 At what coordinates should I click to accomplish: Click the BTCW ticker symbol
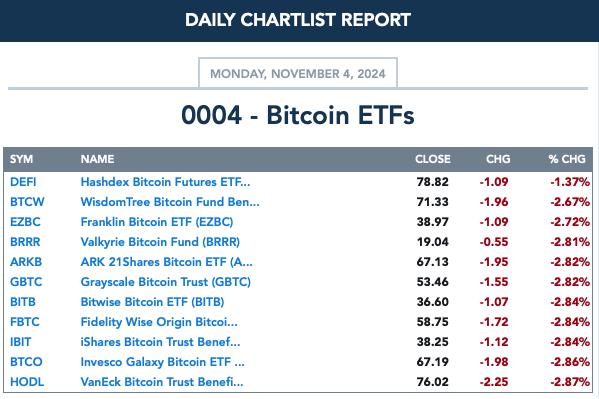(27, 202)
